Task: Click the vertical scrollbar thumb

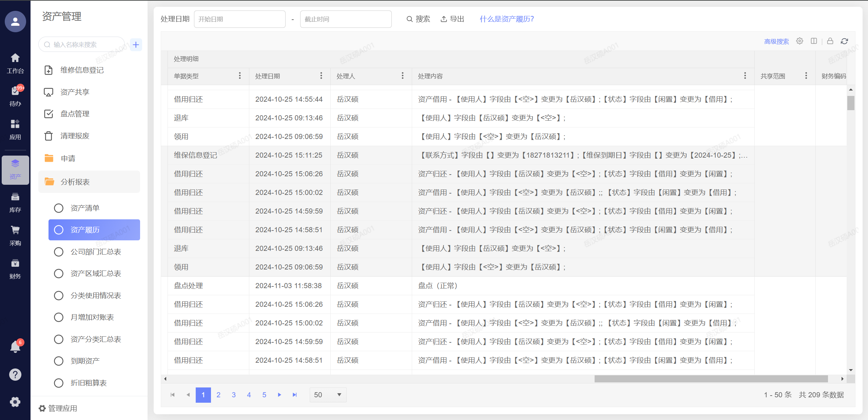Action: (851, 103)
